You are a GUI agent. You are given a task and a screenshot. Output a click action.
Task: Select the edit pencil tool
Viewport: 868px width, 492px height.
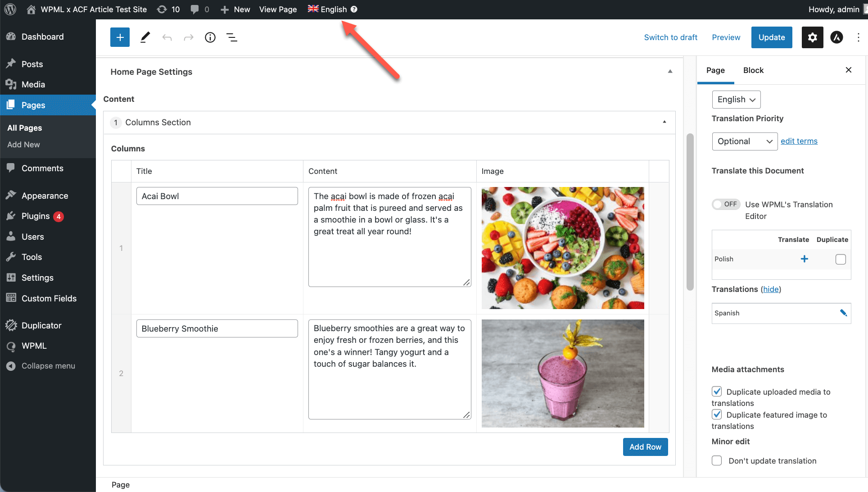point(145,37)
